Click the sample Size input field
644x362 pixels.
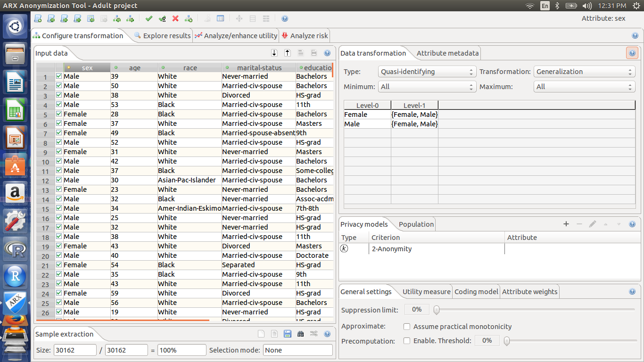pyautogui.click(x=75, y=350)
